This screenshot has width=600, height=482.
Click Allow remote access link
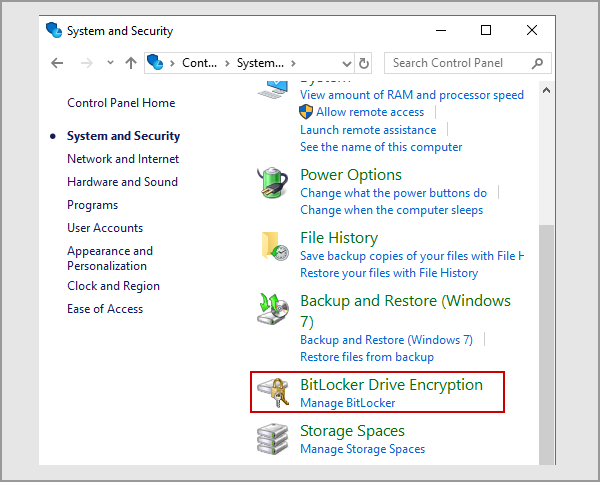tap(370, 112)
